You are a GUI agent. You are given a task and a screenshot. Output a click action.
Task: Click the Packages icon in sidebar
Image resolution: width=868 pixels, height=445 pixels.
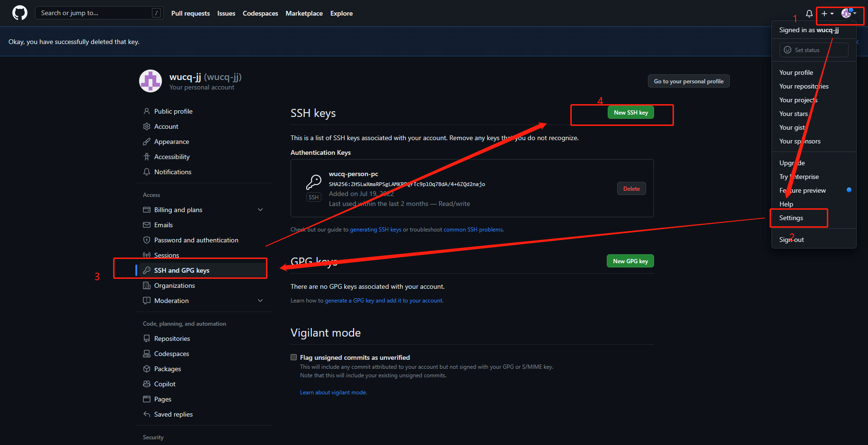tap(147, 369)
